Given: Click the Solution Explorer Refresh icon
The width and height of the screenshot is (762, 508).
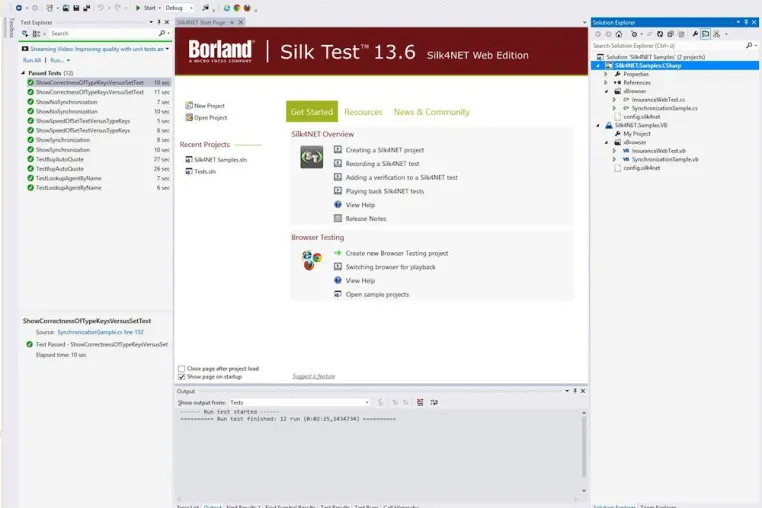Looking at the screenshot, I should [x=660, y=34].
